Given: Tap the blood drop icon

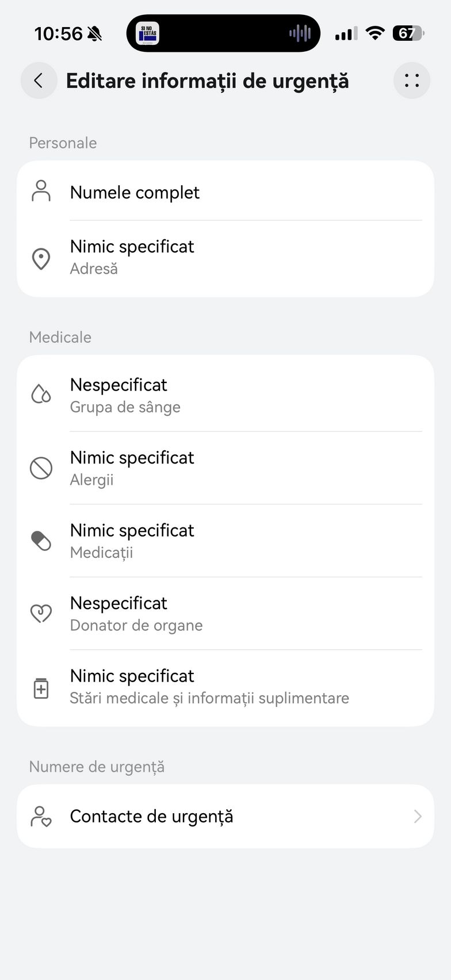Looking at the screenshot, I should [41, 395].
